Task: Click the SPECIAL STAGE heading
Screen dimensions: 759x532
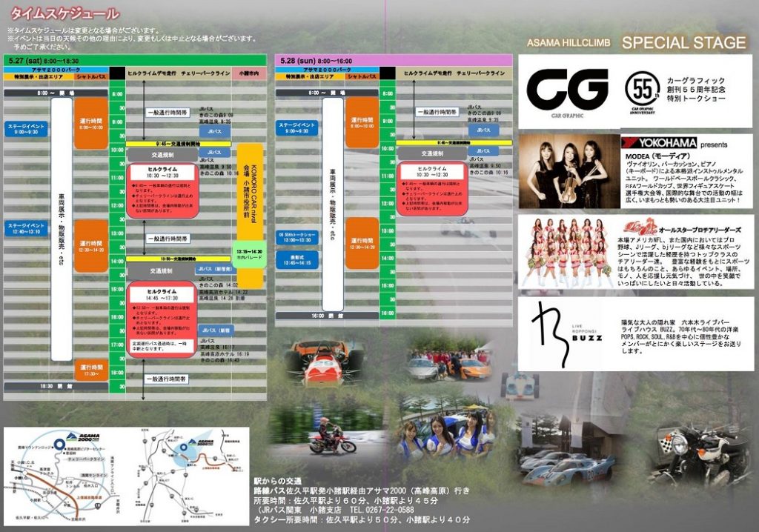Action: [683, 42]
